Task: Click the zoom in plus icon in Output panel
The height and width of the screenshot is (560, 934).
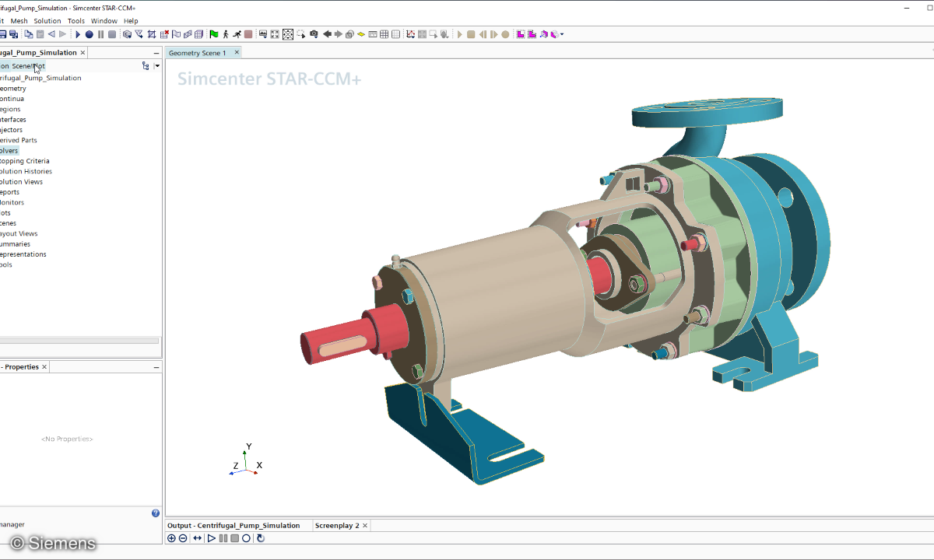Action: pyautogui.click(x=171, y=538)
